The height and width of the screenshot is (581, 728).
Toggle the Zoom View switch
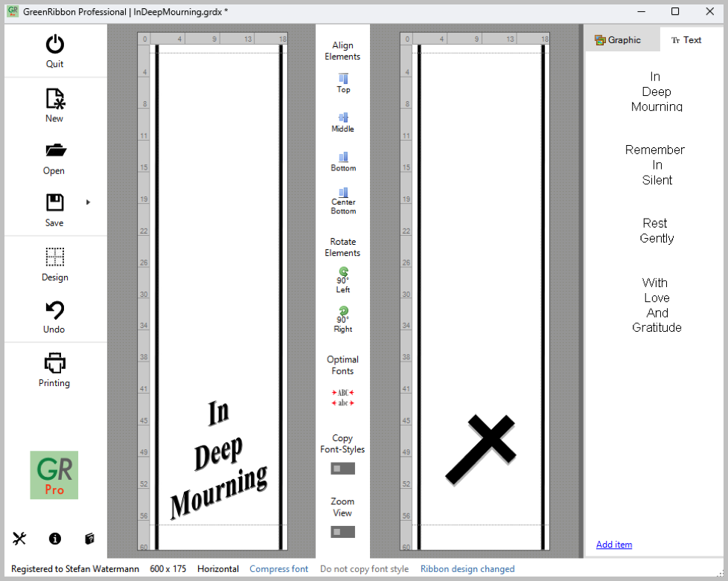click(x=343, y=532)
